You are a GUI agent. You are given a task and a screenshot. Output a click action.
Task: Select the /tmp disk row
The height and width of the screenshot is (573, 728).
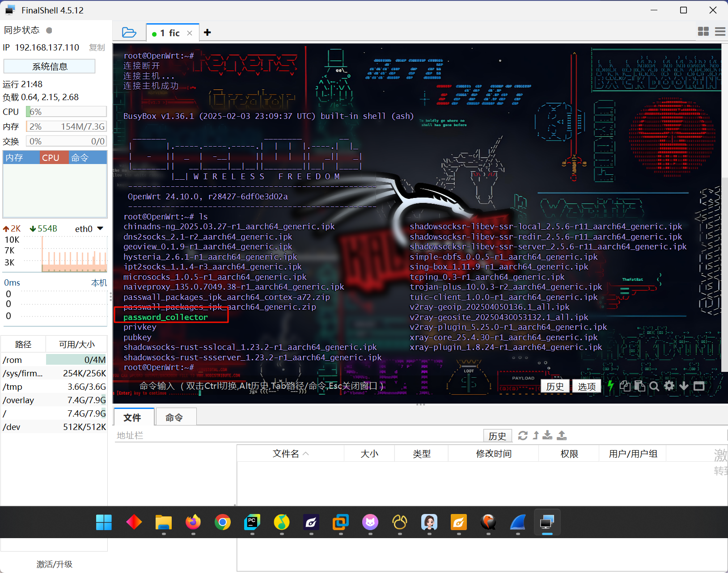tap(54, 387)
